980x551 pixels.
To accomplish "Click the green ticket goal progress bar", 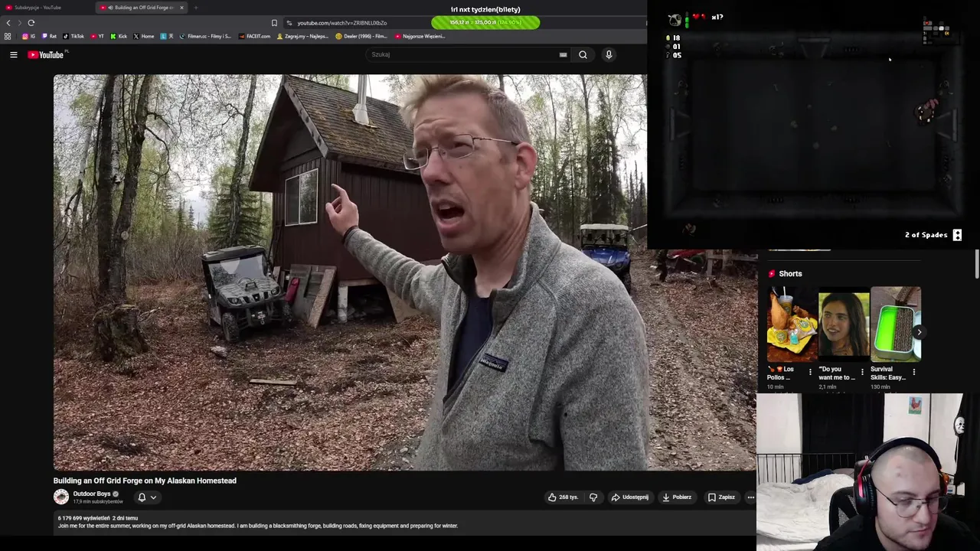I will [x=485, y=22].
